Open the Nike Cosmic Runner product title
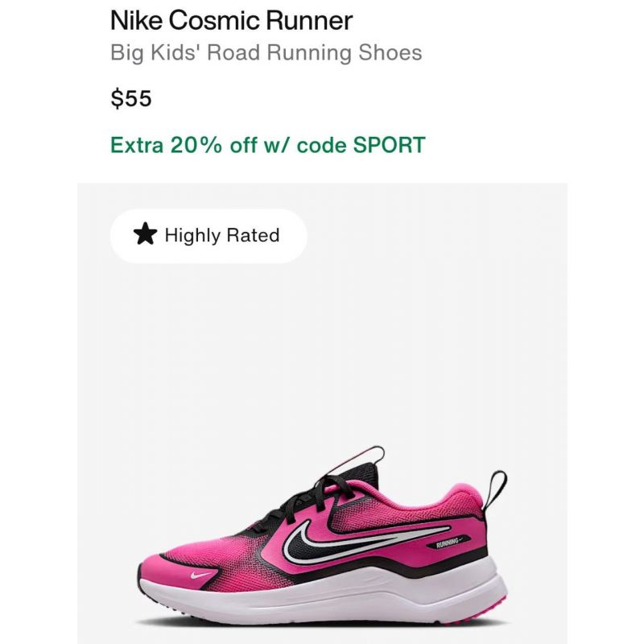Viewport: 644px width, 644px height. [x=231, y=20]
